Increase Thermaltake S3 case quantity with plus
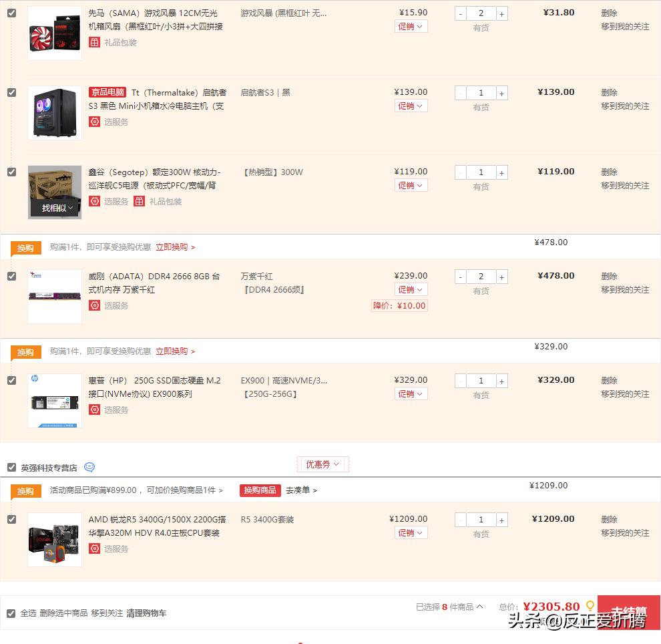The height and width of the screenshot is (644, 661). [501, 94]
